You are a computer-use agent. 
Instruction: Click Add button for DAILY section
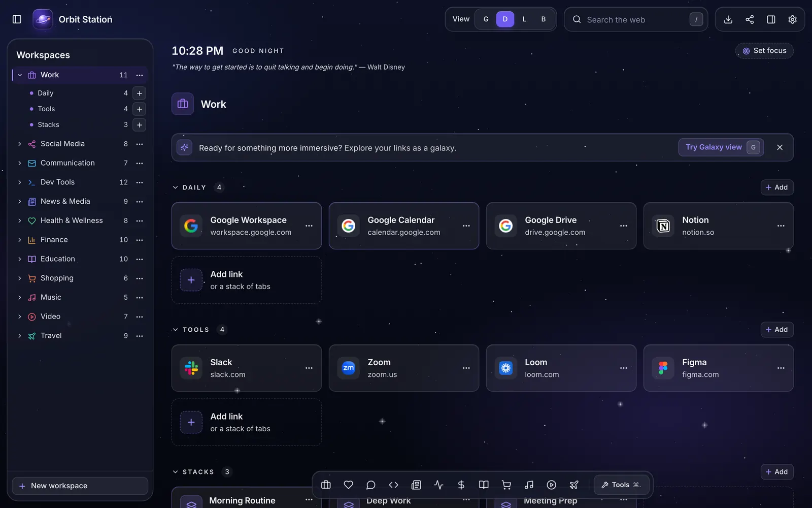pyautogui.click(x=777, y=187)
